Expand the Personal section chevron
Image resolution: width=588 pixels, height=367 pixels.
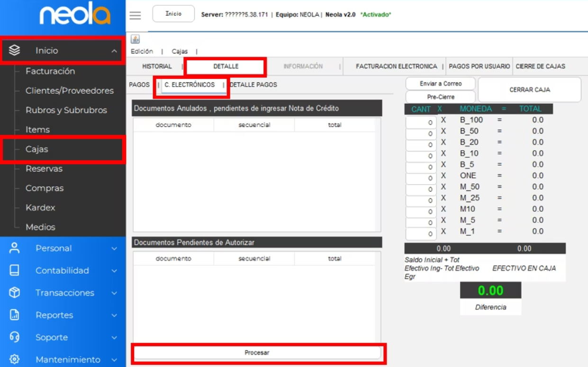pyautogui.click(x=114, y=248)
